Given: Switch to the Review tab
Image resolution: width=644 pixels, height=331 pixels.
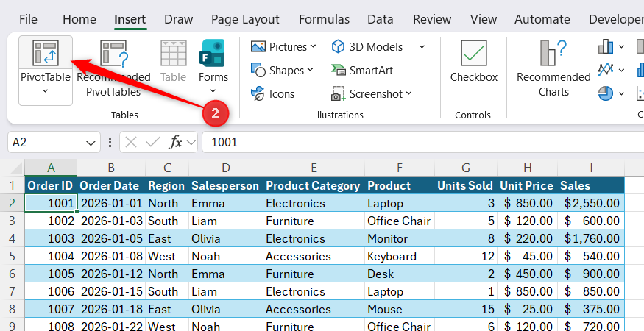Looking at the screenshot, I should click(x=432, y=19).
